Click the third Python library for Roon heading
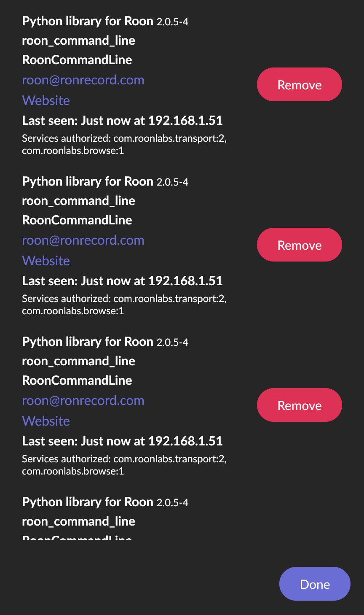 click(x=88, y=342)
